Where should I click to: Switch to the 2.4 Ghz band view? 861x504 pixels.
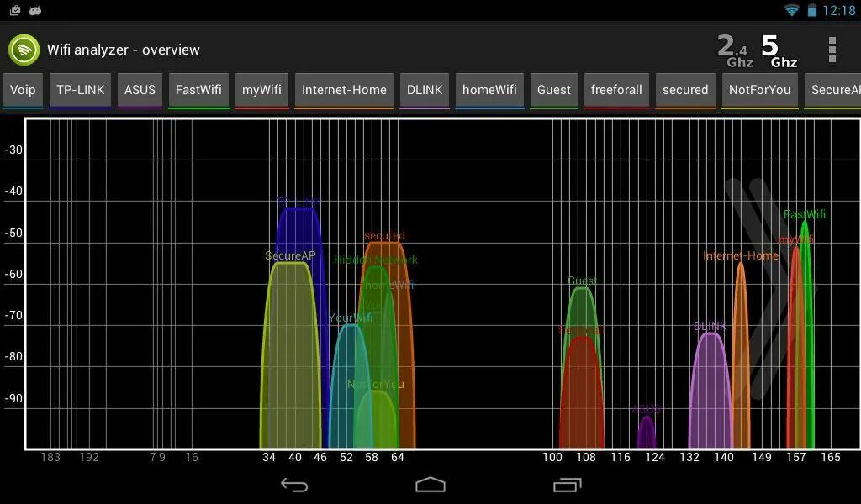pyautogui.click(x=733, y=50)
